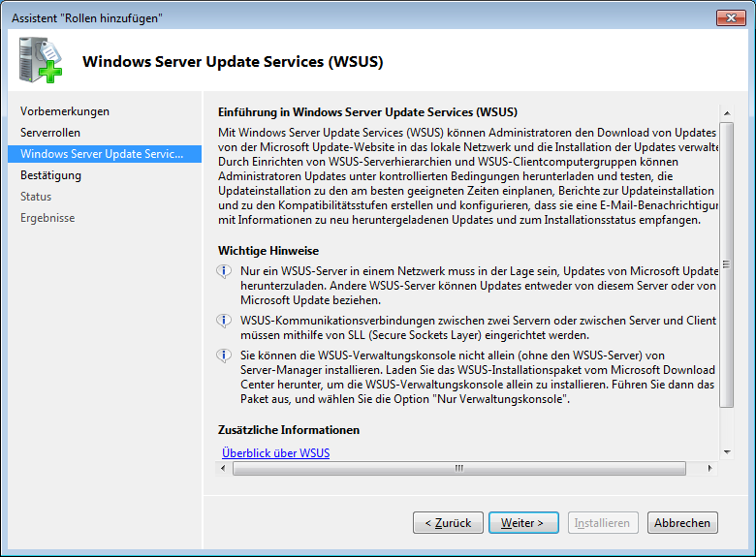Image resolution: width=756 pixels, height=557 pixels.
Task: Click the info icon beside 'Nur ein WSUS-Server'
Action: tap(224, 271)
